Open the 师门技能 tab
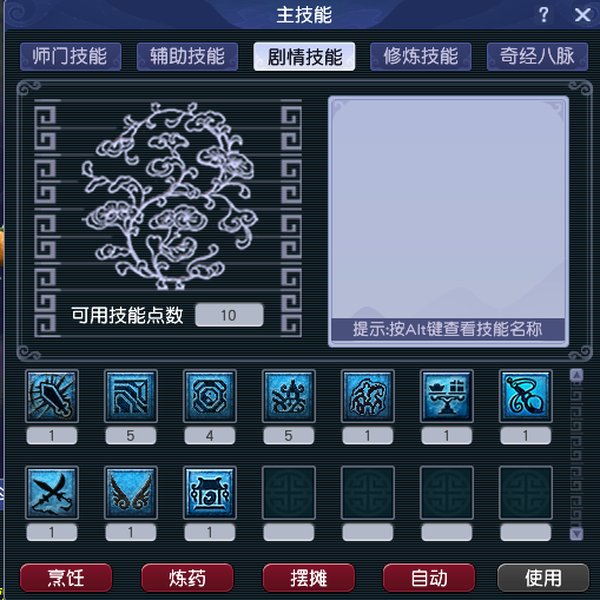Viewport: 600px width, 600px height. pyautogui.click(x=70, y=57)
